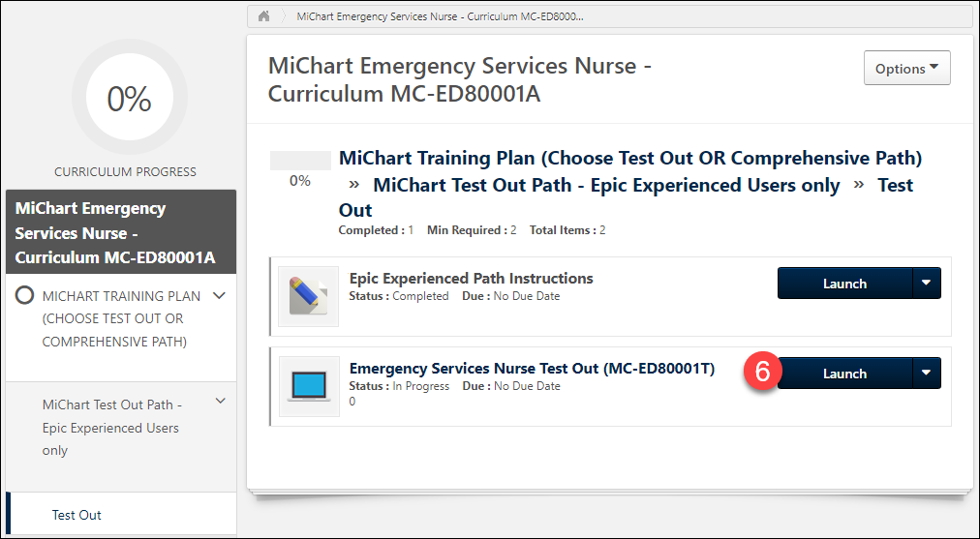Click the pencil notepad icon for Path Instructions

pyautogui.click(x=308, y=296)
